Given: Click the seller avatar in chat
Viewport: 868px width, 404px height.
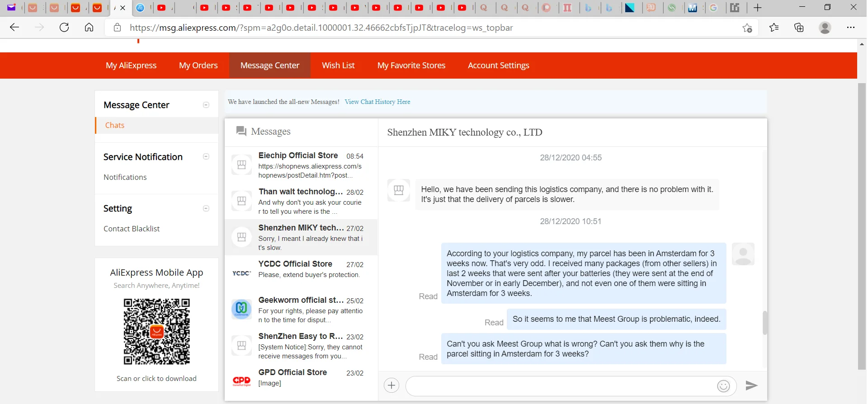Looking at the screenshot, I should coord(399,190).
